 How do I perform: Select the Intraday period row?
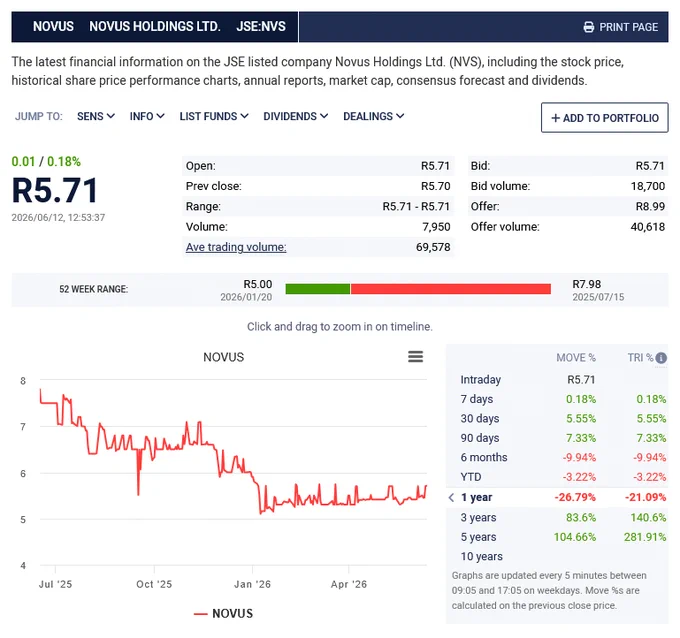point(557,380)
